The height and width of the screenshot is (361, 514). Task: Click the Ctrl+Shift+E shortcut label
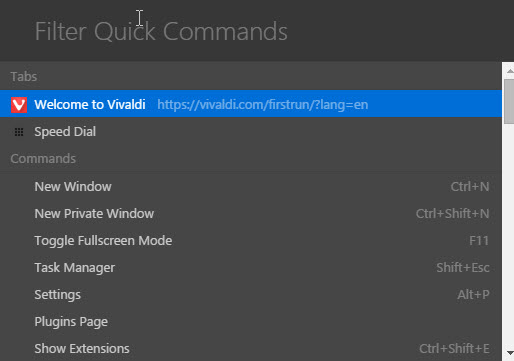[x=454, y=349]
